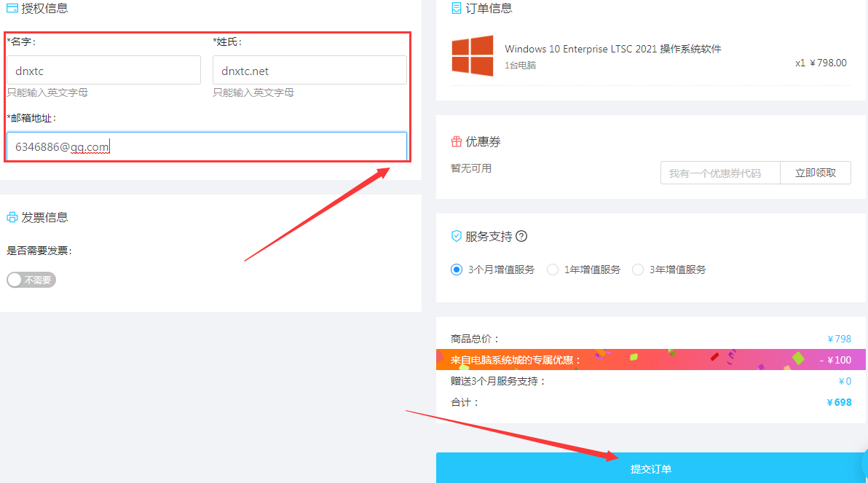Select 3年增值服务 radio option

click(x=638, y=270)
